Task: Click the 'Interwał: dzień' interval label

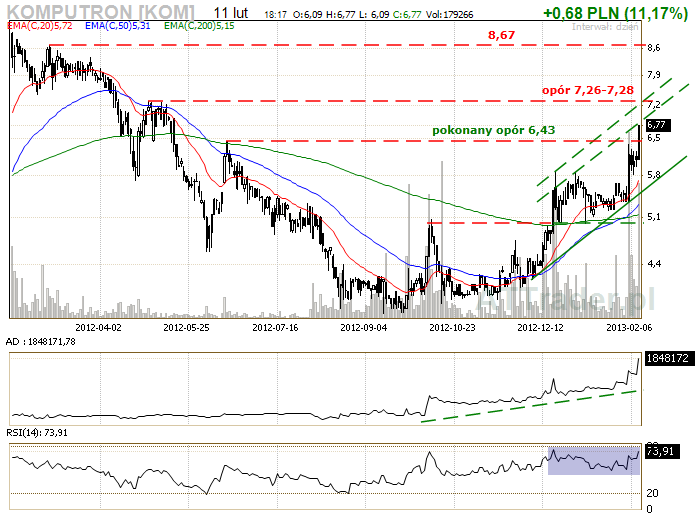Action: (605, 27)
